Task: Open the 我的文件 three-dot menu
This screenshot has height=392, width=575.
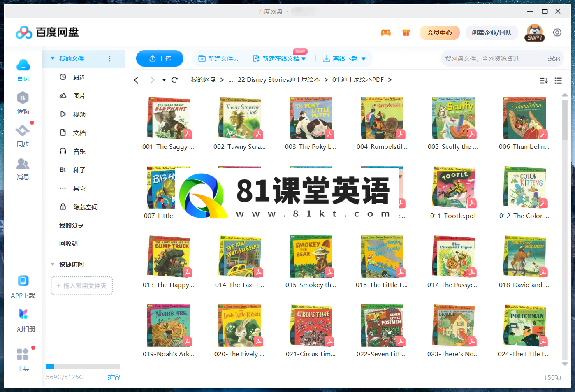Action: pyautogui.click(x=109, y=59)
